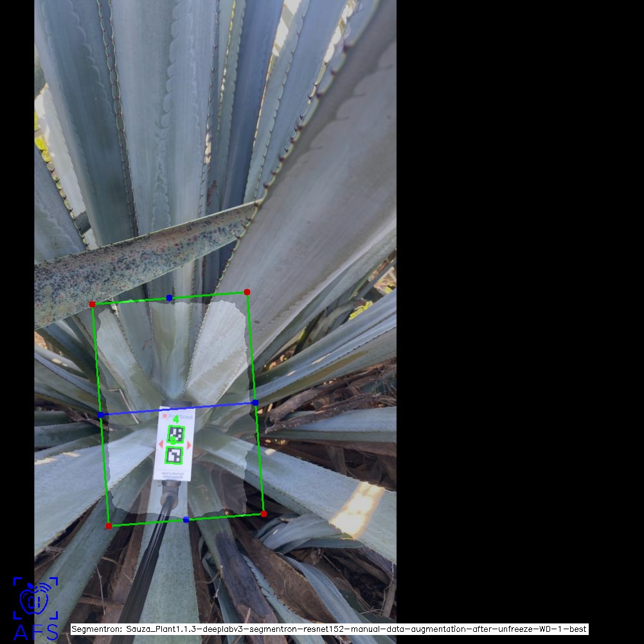Click the blue midpoint on top edge
This screenshot has width=644, height=644.
coord(169,298)
